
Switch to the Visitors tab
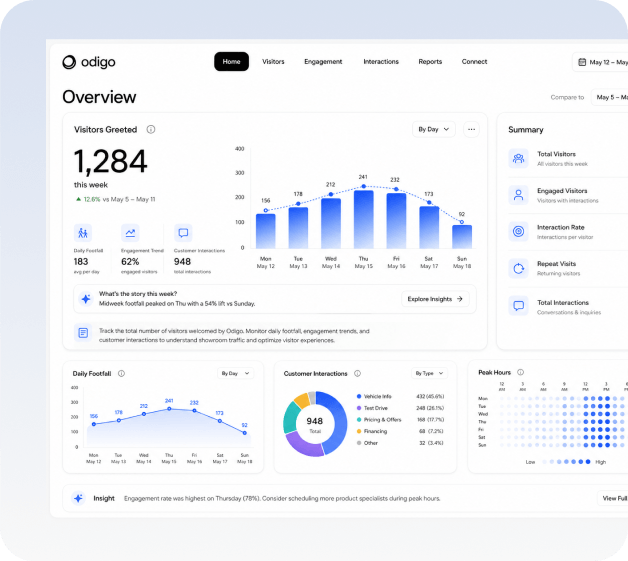tap(273, 62)
